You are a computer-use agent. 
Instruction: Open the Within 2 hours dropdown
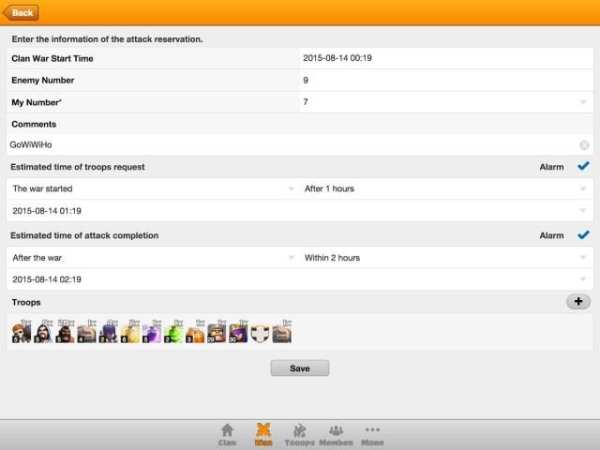pos(446,258)
